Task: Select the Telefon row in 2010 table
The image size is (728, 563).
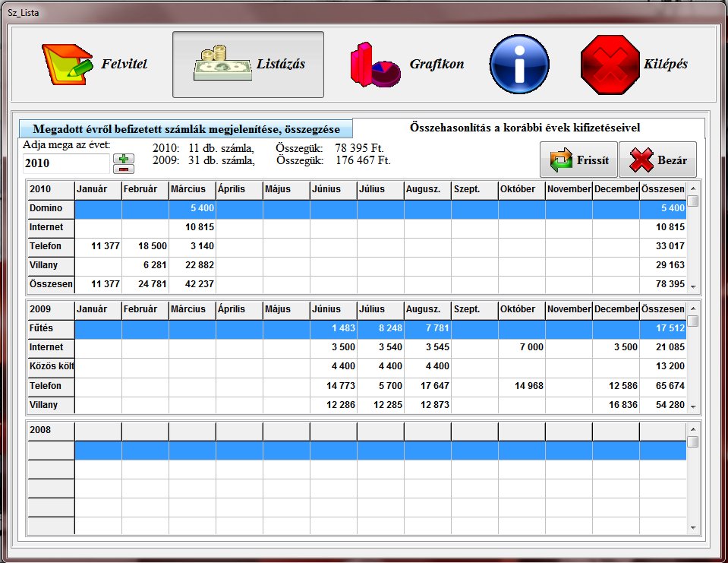Action: [50, 247]
